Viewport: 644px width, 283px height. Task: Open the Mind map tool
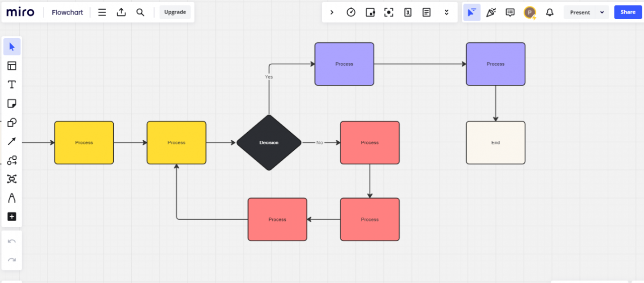(x=12, y=179)
